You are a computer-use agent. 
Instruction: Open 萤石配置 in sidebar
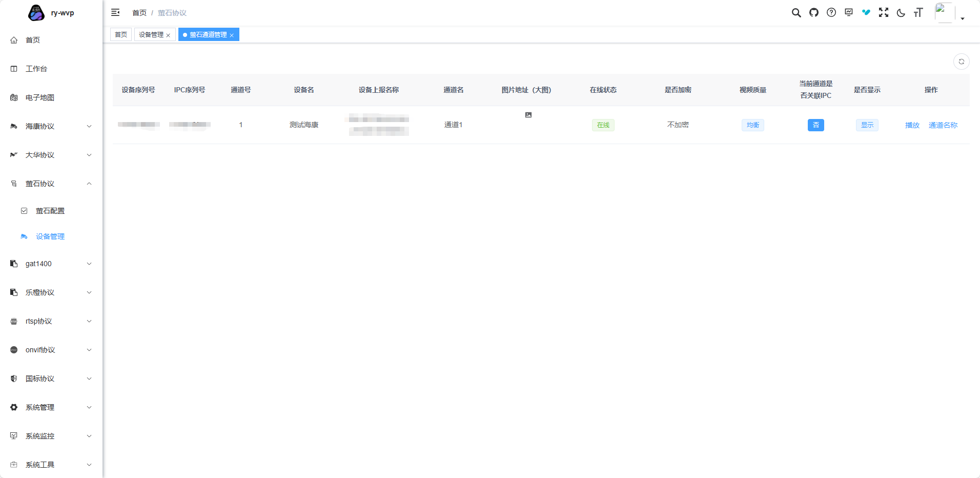(x=50, y=211)
